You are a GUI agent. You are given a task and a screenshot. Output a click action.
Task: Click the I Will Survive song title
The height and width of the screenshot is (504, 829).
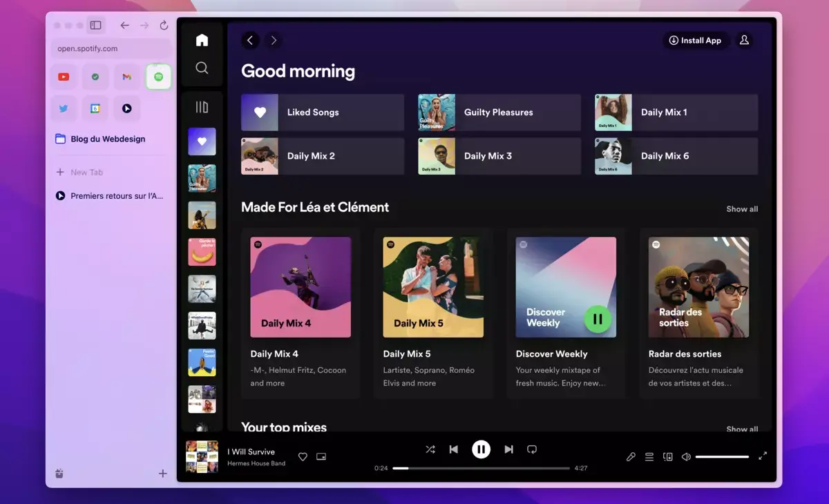pos(251,452)
